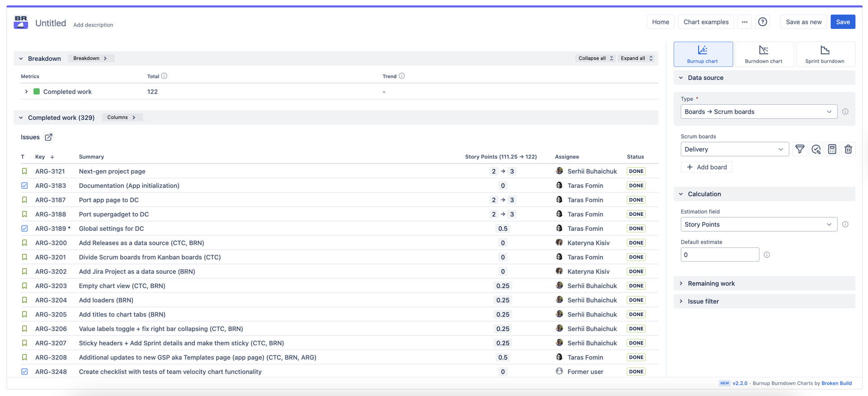Click the Default estimate input field

720,255
